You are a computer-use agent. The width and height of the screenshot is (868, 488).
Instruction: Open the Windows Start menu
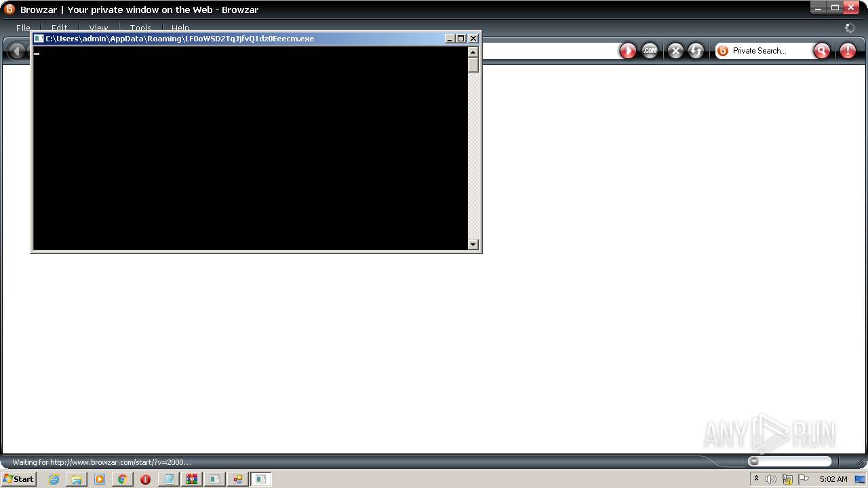click(18, 479)
